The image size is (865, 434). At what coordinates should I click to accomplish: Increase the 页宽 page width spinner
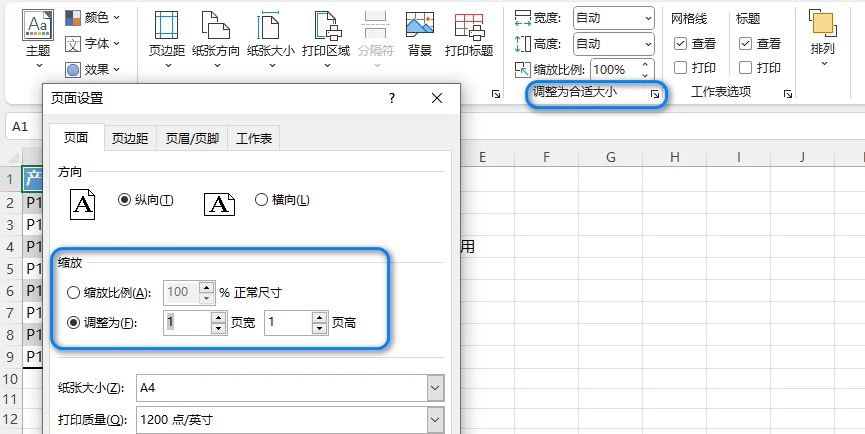pos(219,317)
